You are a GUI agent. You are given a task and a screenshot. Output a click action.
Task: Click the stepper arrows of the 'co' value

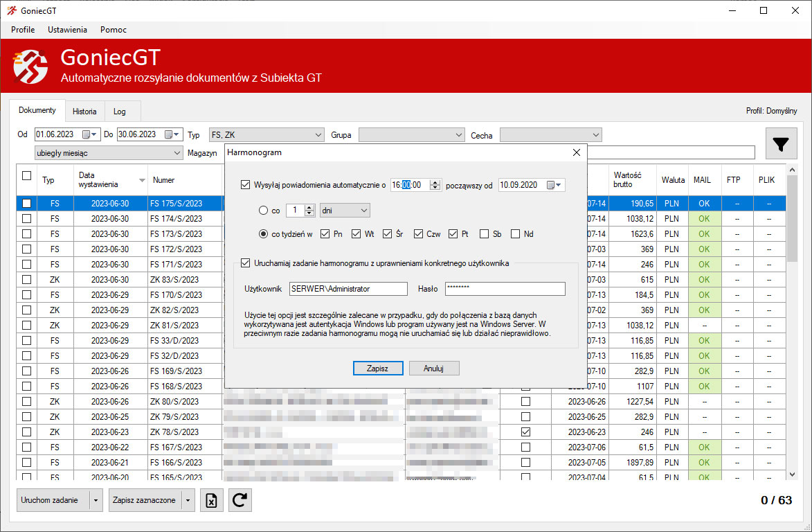[x=309, y=211]
